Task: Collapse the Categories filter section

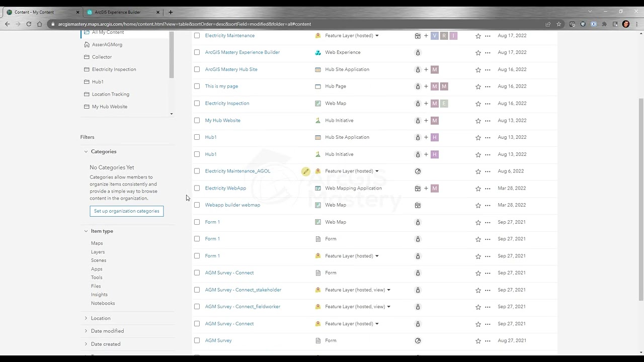Action: pos(86,151)
